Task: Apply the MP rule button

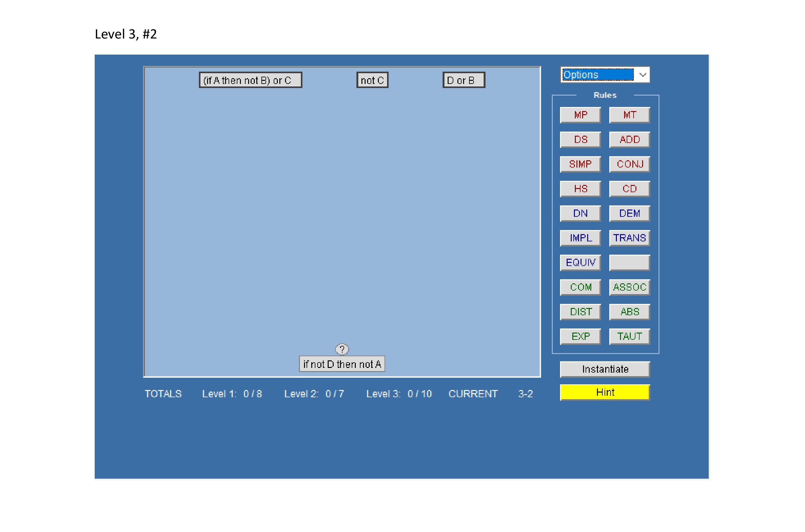Action: pos(580,115)
